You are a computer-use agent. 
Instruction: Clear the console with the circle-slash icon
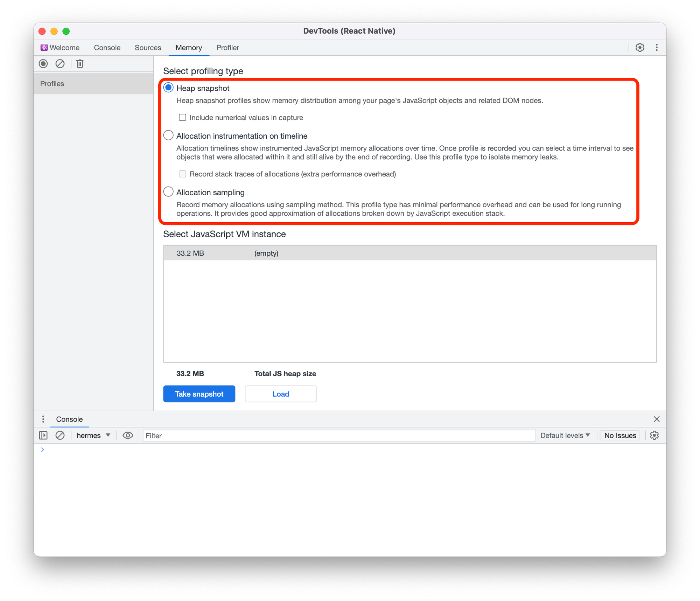(x=60, y=435)
